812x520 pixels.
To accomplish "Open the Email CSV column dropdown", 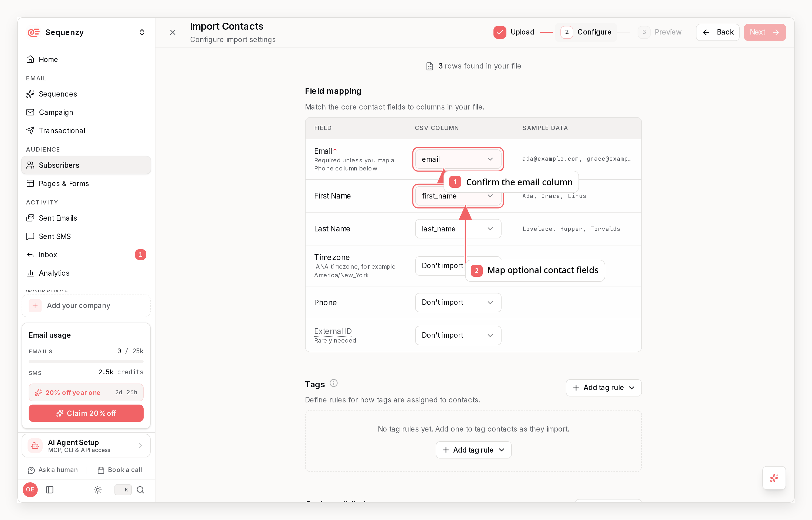I will coord(458,159).
